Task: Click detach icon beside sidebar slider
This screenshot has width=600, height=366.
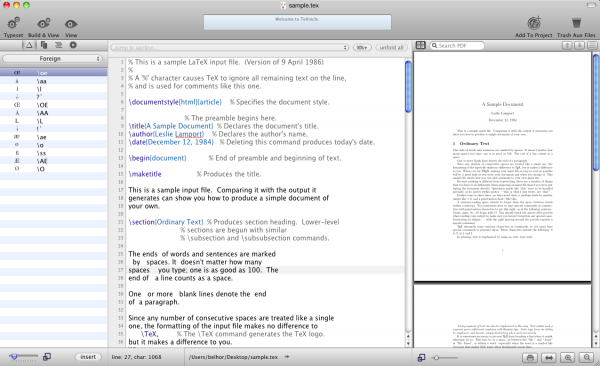Action: tap(47, 357)
